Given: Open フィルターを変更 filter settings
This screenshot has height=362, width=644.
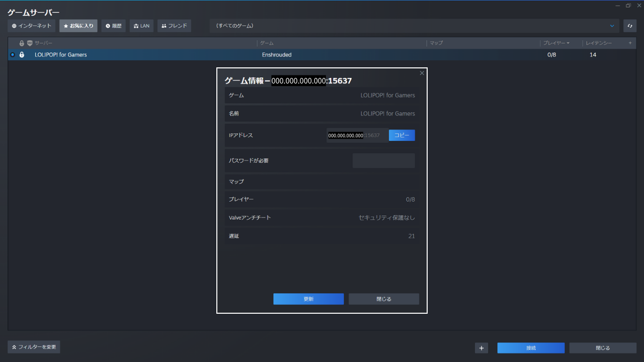Looking at the screenshot, I should click(x=34, y=347).
